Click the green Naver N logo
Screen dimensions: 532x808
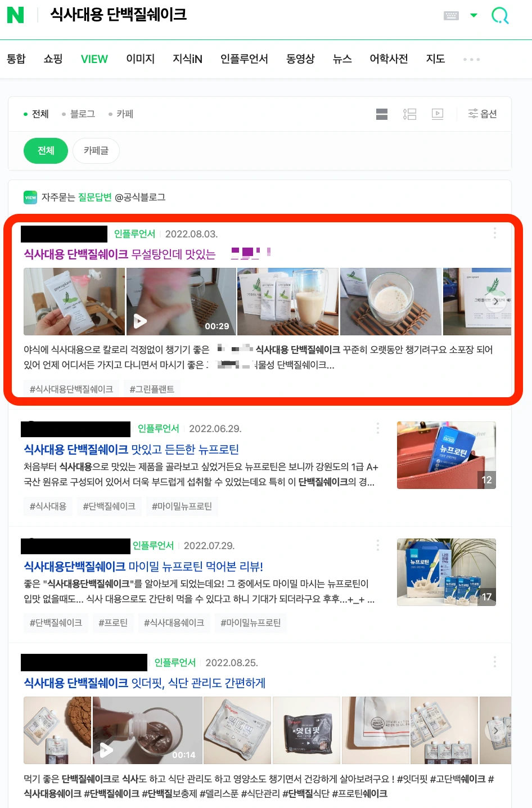point(15,15)
